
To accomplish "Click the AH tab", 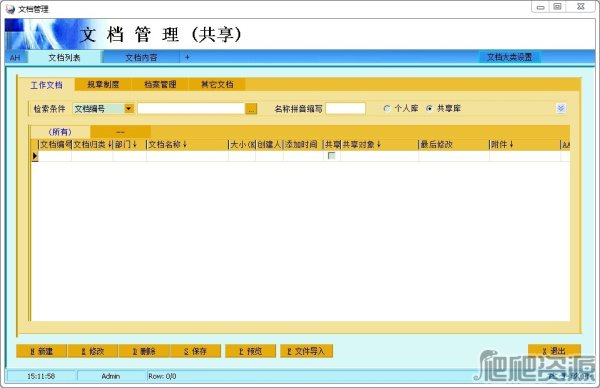I will 15,58.
